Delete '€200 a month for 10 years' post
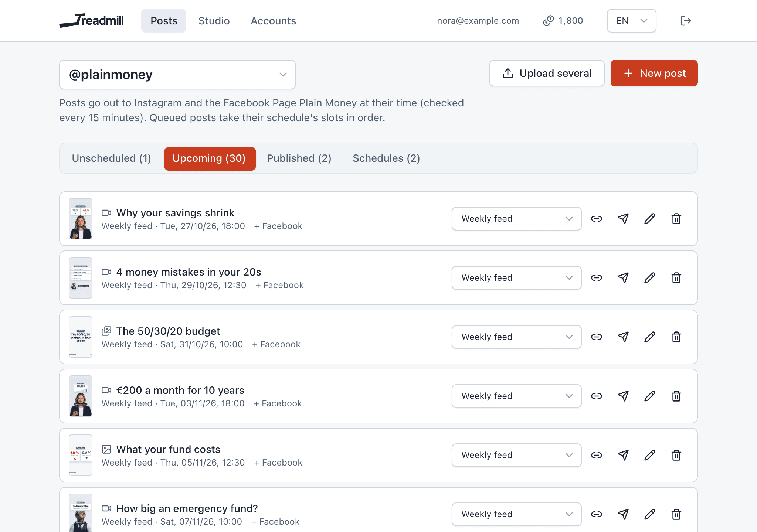Image resolution: width=757 pixels, height=532 pixels. click(x=676, y=396)
